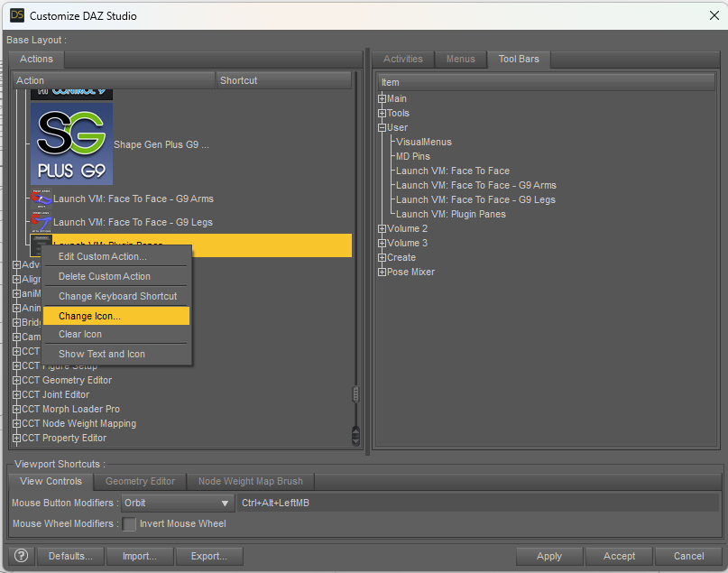The width and height of the screenshot is (728, 573).
Task: Select Launch VM: Plugin Panes toolbar item
Action: (451, 214)
